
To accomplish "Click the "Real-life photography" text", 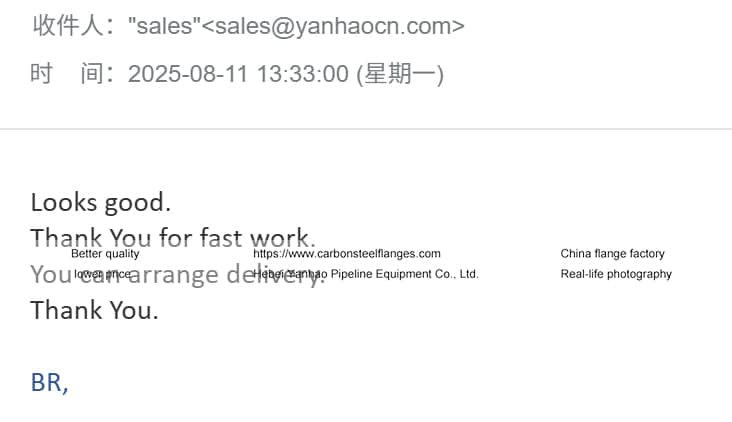I will [x=616, y=274].
